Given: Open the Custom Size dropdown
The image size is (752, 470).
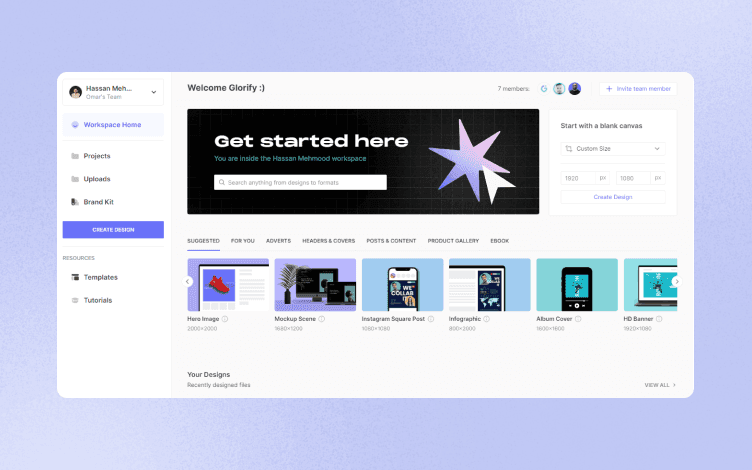Looking at the screenshot, I should (613, 149).
